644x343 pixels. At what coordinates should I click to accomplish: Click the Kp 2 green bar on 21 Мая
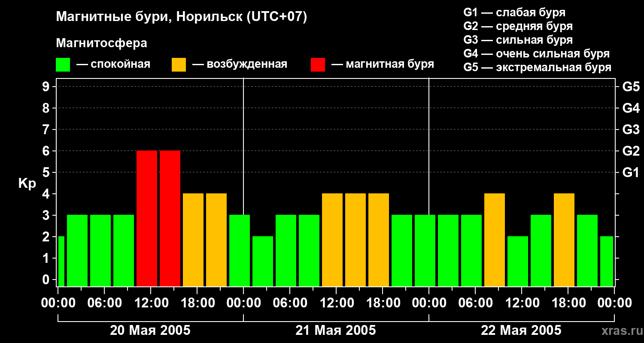tap(263, 262)
